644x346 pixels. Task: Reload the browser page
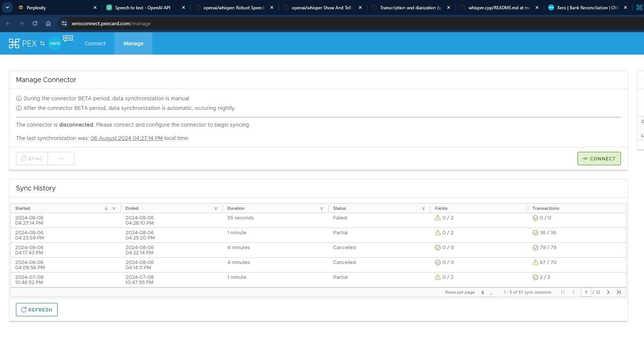click(x=35, y=23)
